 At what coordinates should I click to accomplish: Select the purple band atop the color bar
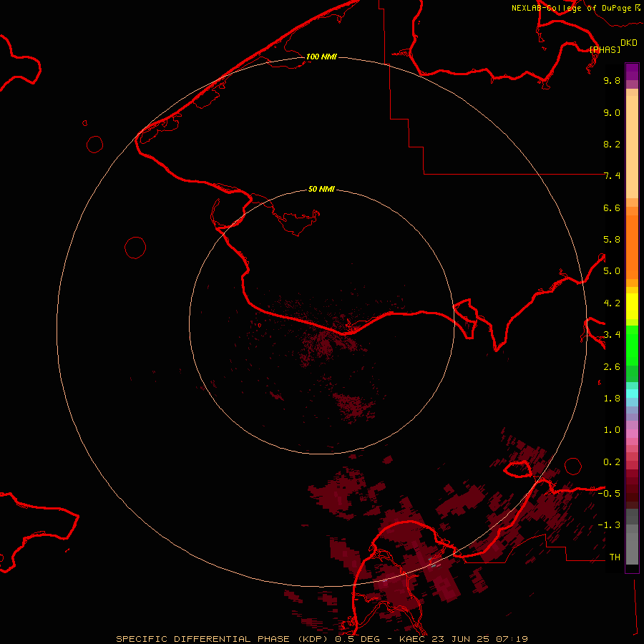pos(632,72)
